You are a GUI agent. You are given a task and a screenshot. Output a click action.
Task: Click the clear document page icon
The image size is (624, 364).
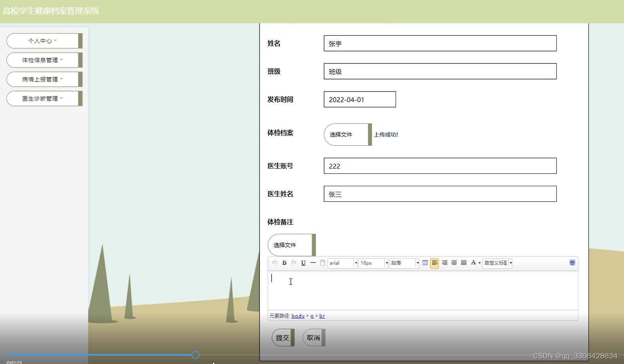click(x=323, y=263)
